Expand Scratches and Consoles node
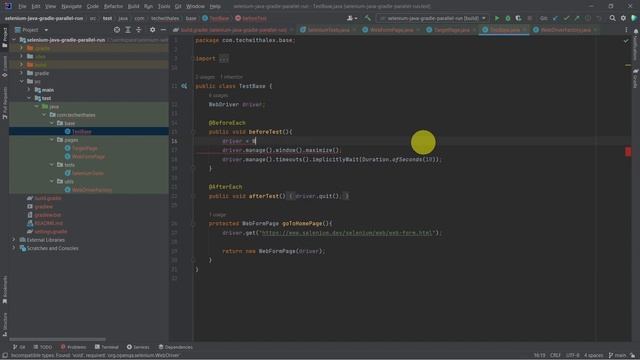Screen dimensions: 640x360 coord(14,248)
